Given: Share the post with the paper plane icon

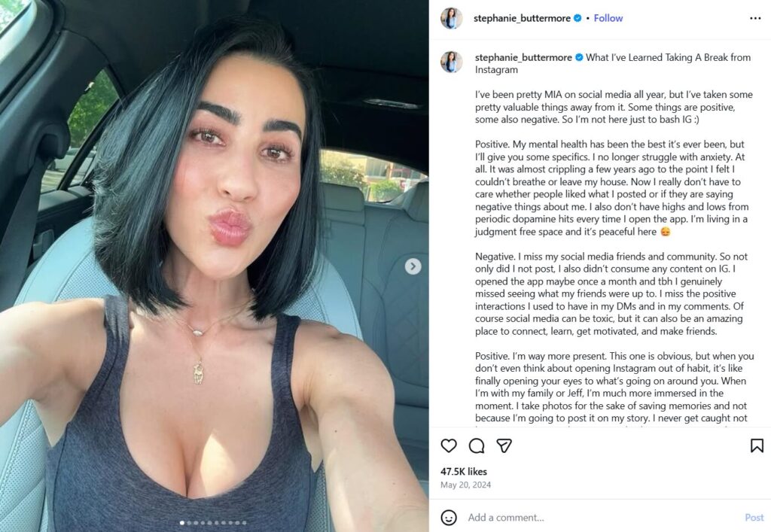Looking at the screenshot, I should click(x=504, y=445).
